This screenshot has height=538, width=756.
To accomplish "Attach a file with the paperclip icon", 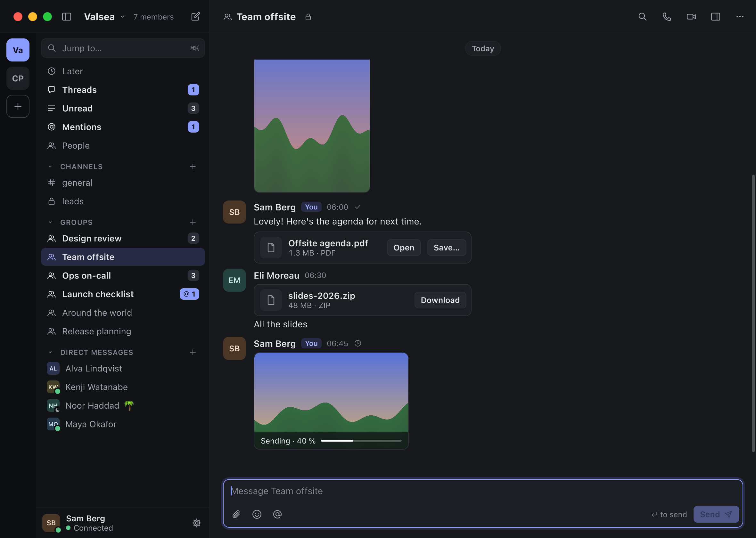I will 236,514.
